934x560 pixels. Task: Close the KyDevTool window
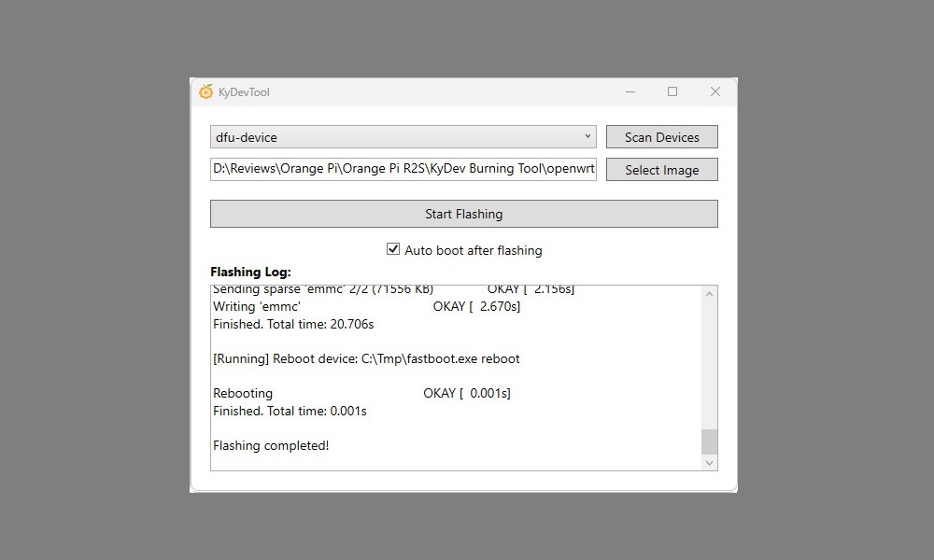(x=715, y=91)
